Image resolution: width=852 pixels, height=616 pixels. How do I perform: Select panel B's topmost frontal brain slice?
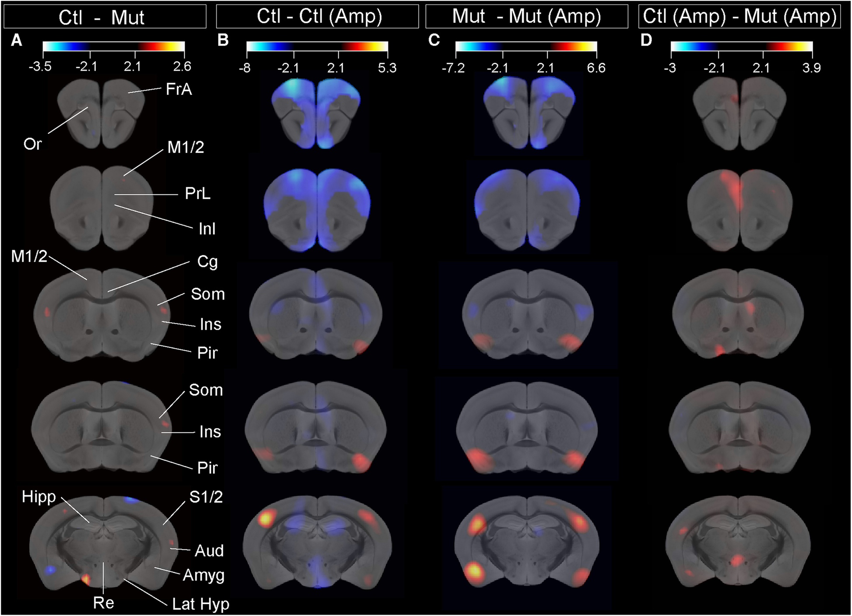316,113
